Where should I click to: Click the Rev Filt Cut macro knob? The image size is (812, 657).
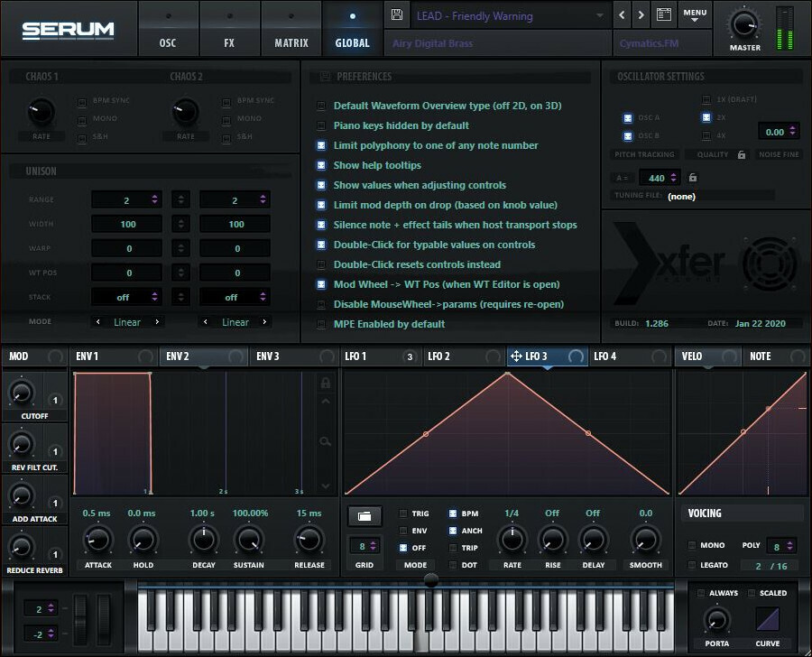click(x=22, y=445)
